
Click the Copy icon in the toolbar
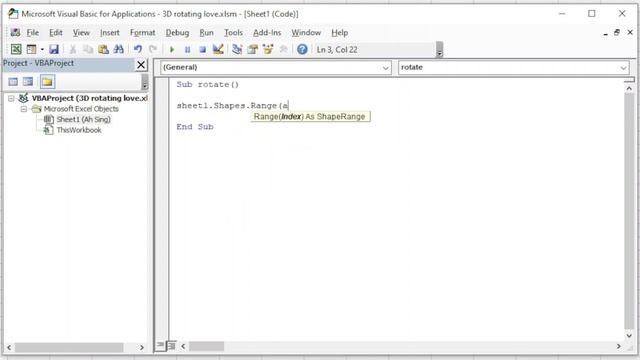pyautogui.click(x=88, y=49)
